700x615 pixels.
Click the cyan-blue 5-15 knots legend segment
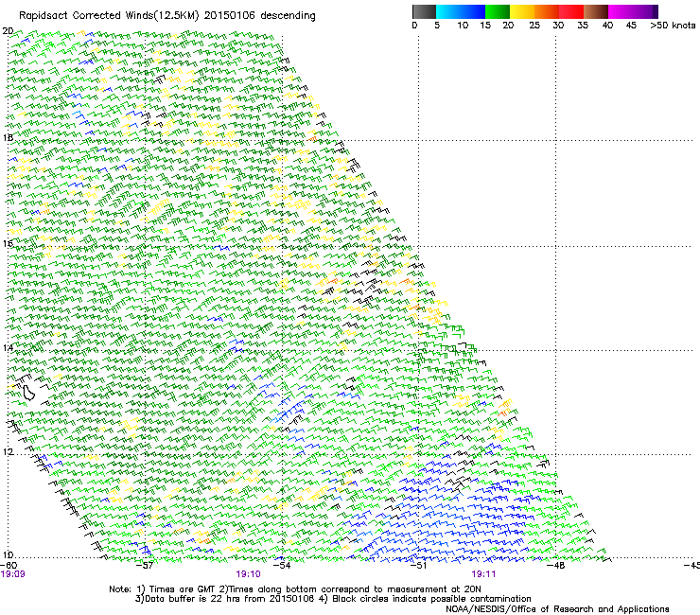coord(461,11)
